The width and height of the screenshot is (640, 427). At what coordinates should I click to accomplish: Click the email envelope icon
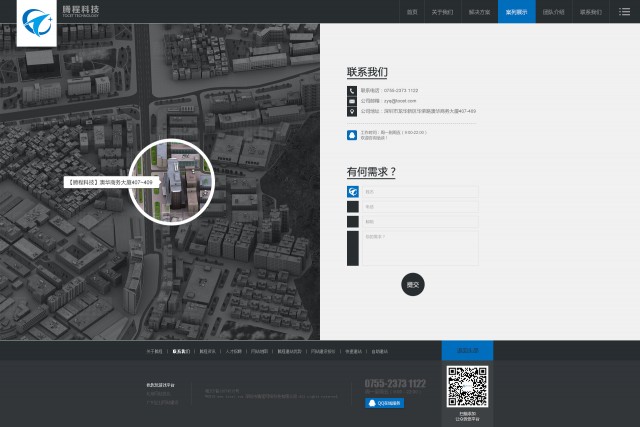pyautogui.click(x=352, y=101)
